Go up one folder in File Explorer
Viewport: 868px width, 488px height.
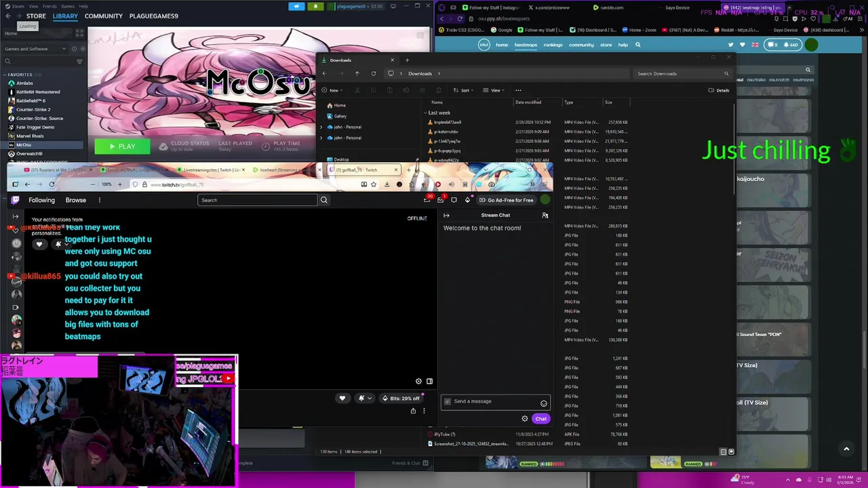(357, 73)
